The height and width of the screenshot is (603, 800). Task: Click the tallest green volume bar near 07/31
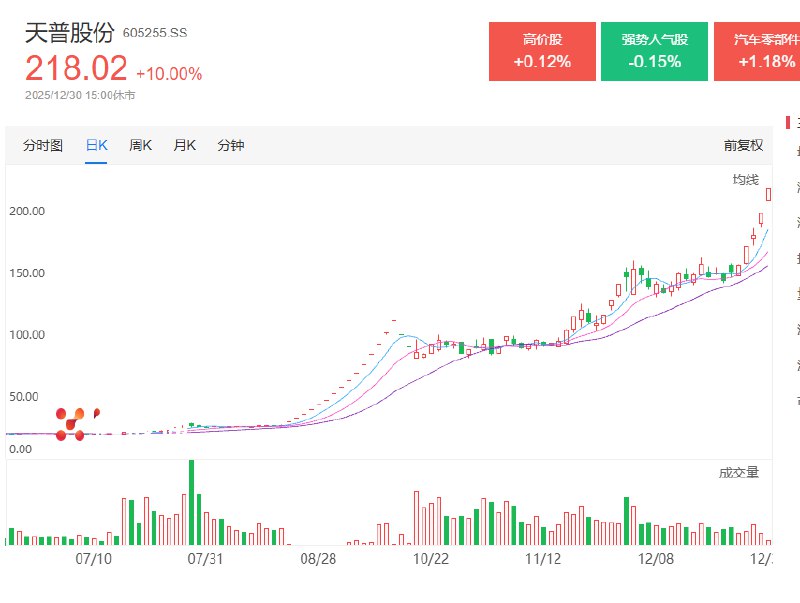(x=191, y=502)
